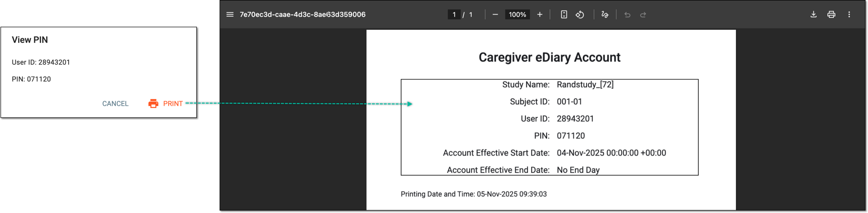Undo the last PDF annotation

(x=627, y=15)
